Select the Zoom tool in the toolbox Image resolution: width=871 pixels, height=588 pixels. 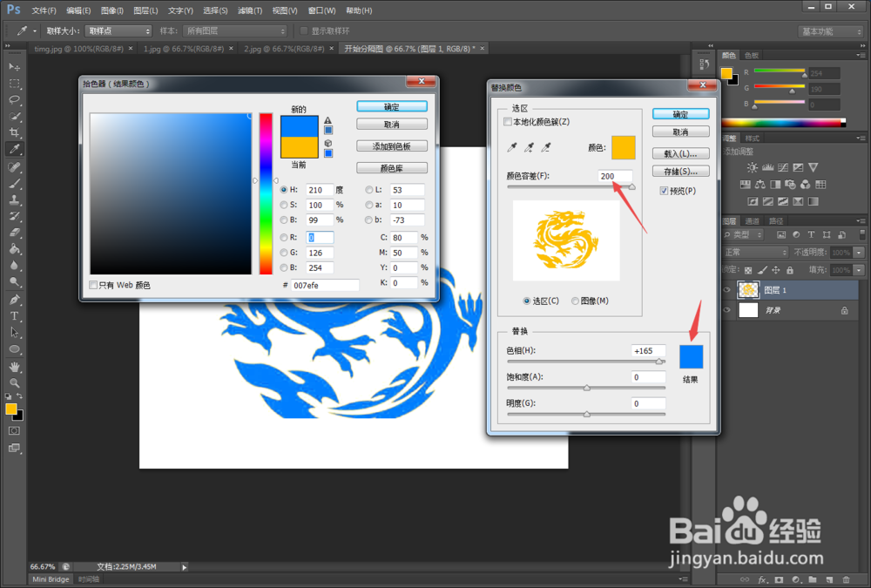(x=15, y=383)
